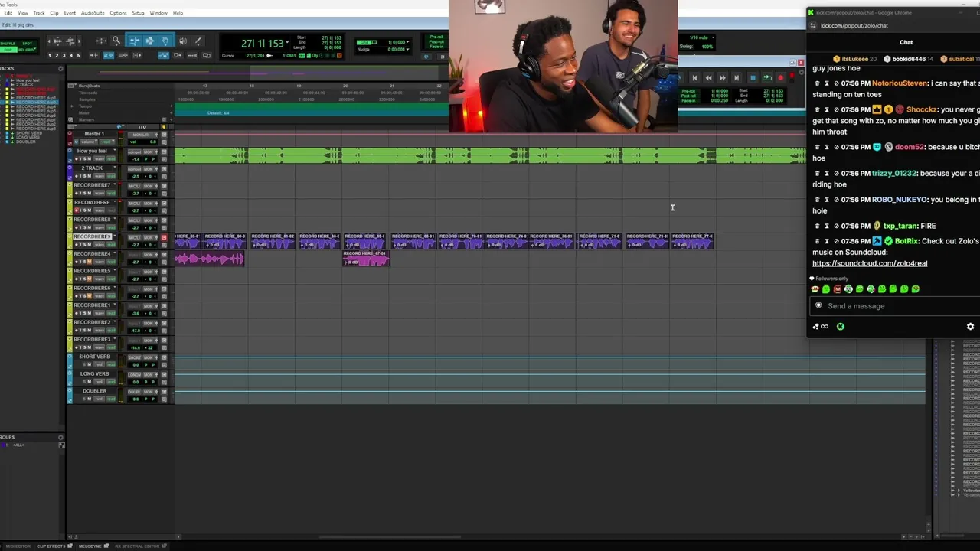Screen dimensions: 980x551
Task: Select the Scrubber speaker tool
Action: click(183, 41)
